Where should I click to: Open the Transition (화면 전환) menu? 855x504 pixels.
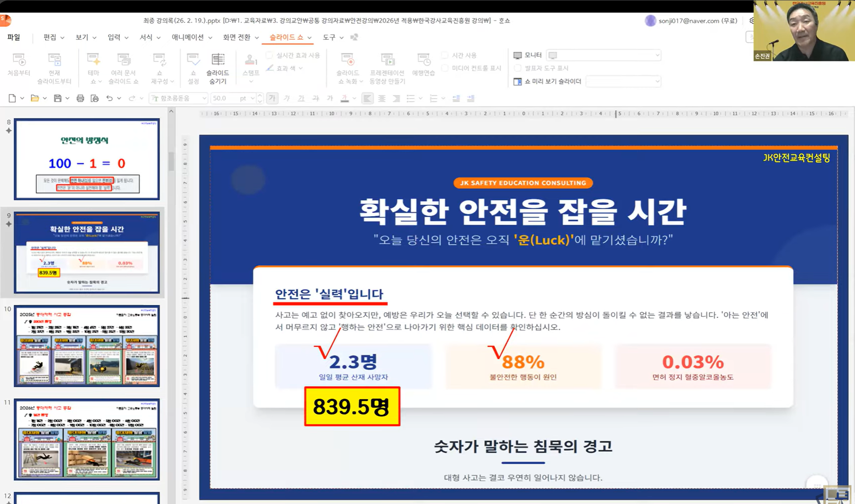[241, 38]
